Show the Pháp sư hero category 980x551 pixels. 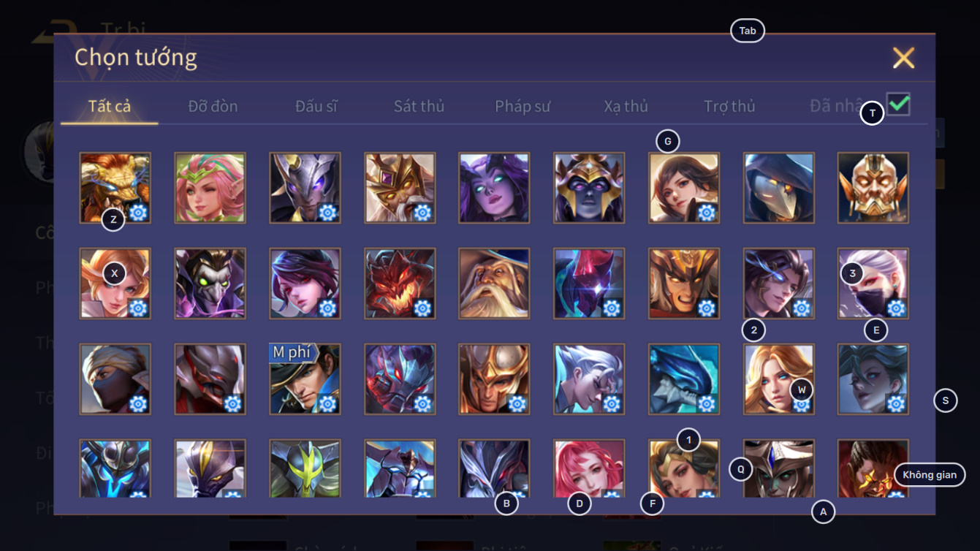point(523,106)
